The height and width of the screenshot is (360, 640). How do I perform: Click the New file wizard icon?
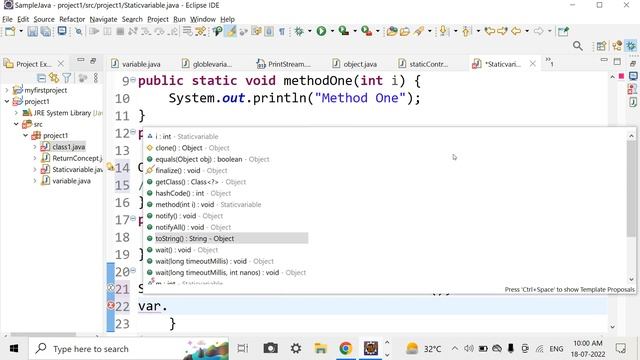10,31
